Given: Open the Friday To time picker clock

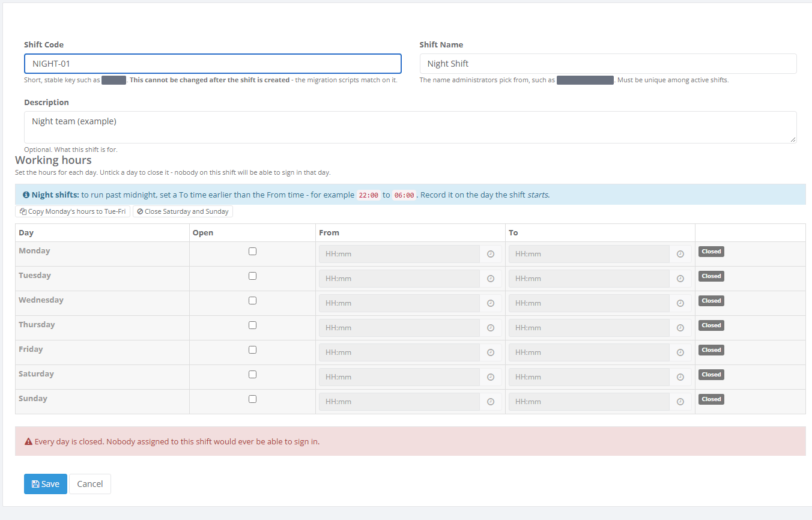Looking at the screenshot, I should [x=680, y=352].
